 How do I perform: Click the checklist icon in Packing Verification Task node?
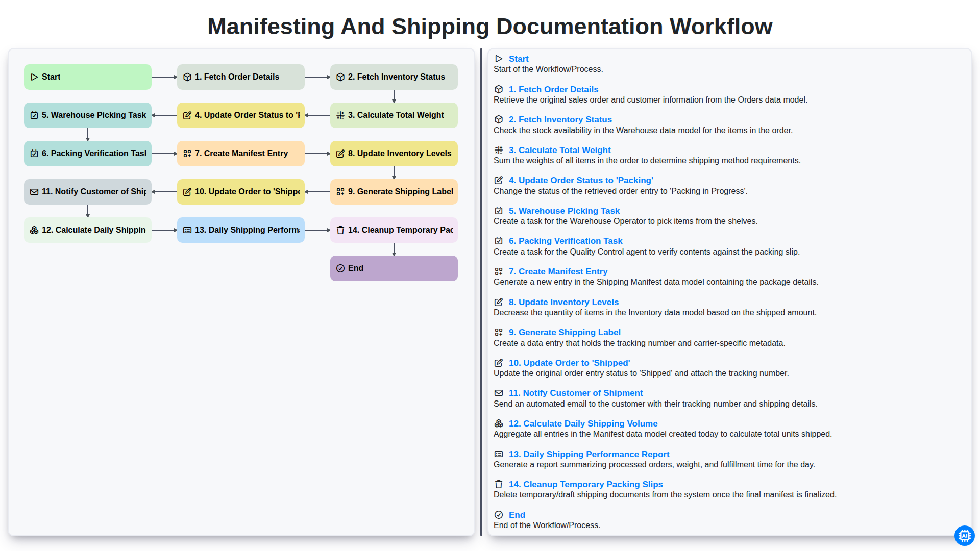coord(34,154)
